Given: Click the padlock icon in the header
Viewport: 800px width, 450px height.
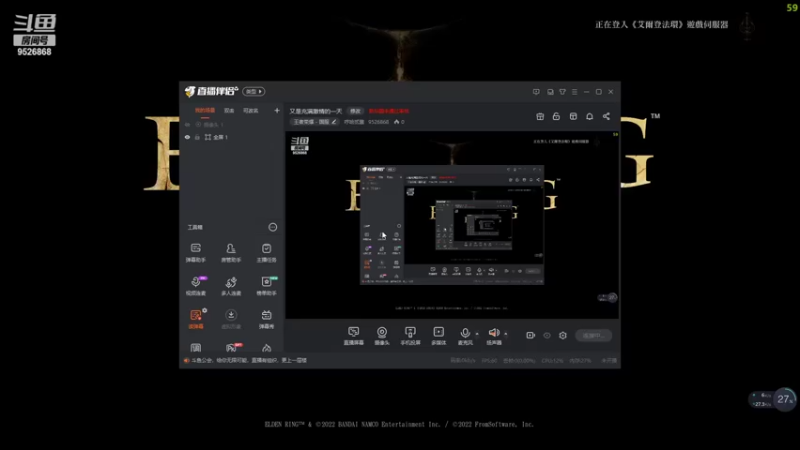Looking at the screenshot, I should 556,116.
